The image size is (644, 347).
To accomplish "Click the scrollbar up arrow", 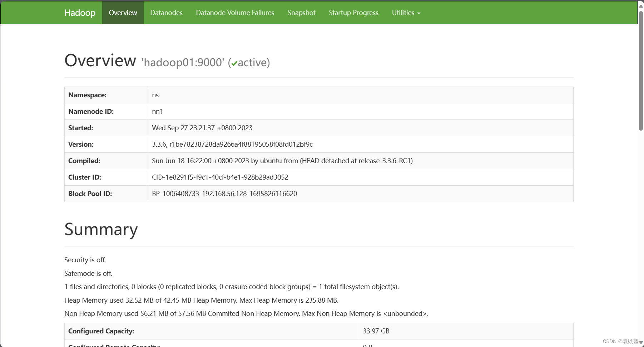I will pyautogui.click(x=641, y=5).
